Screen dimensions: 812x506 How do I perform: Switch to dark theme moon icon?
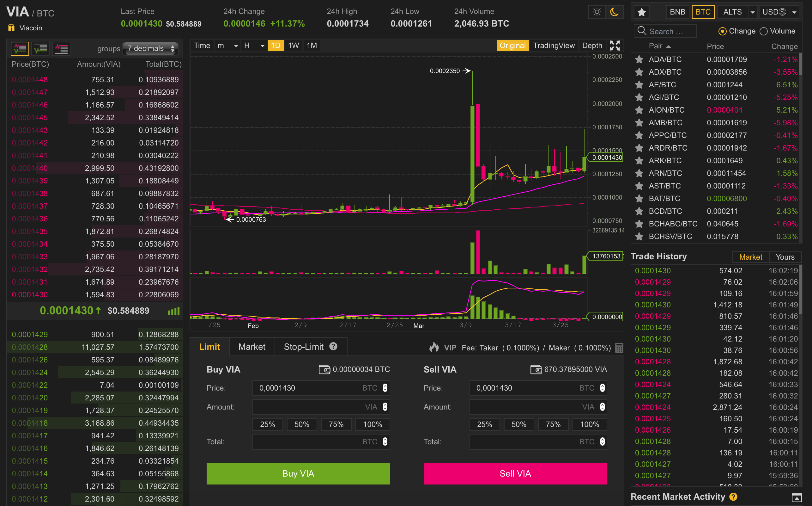(x=615, y=12)
